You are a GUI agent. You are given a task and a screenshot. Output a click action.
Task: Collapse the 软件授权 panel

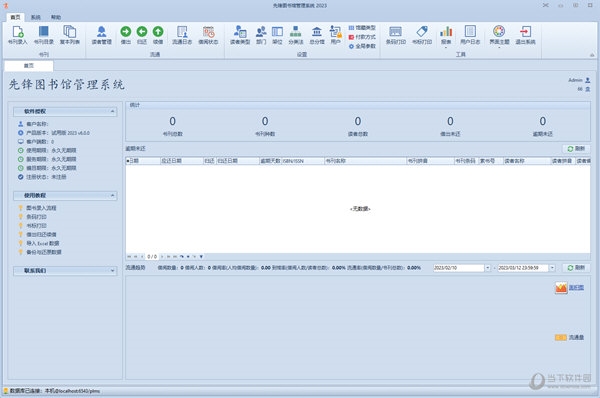(x=112, y=111)
